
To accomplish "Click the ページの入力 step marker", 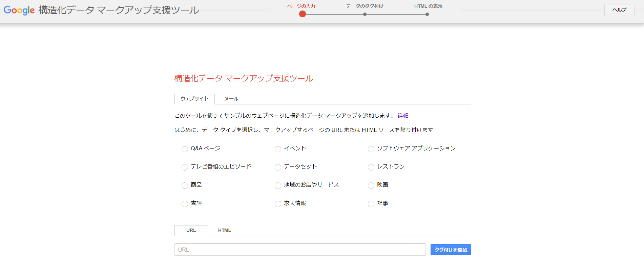I will (x=303, y=14).
